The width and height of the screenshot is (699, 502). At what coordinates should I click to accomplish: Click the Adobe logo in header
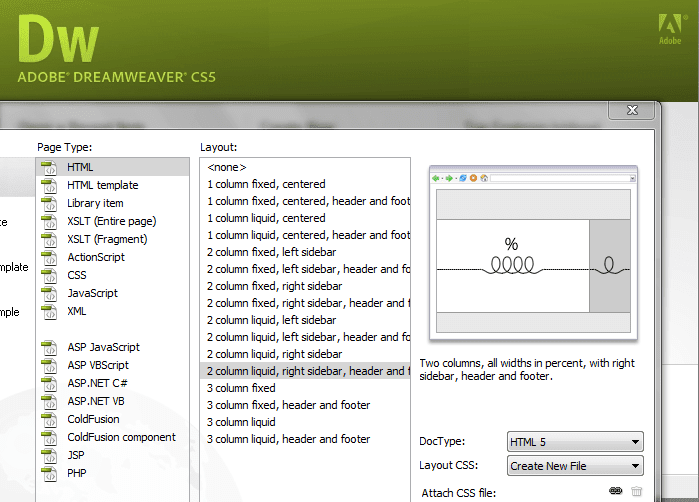[670, 29]
